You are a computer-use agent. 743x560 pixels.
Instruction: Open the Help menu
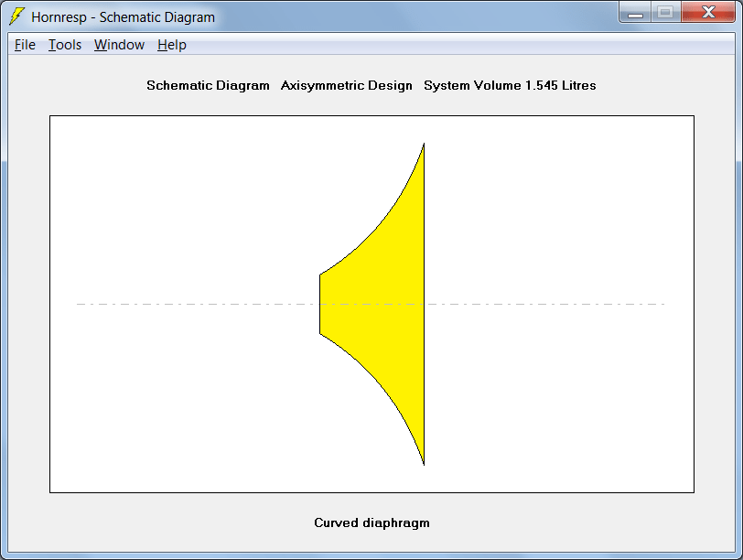(171, 45)
